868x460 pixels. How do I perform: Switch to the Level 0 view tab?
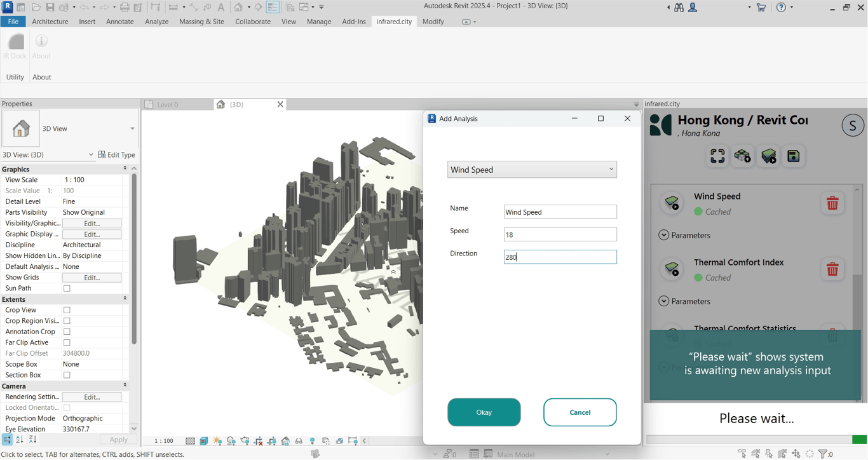click(168, 105)
